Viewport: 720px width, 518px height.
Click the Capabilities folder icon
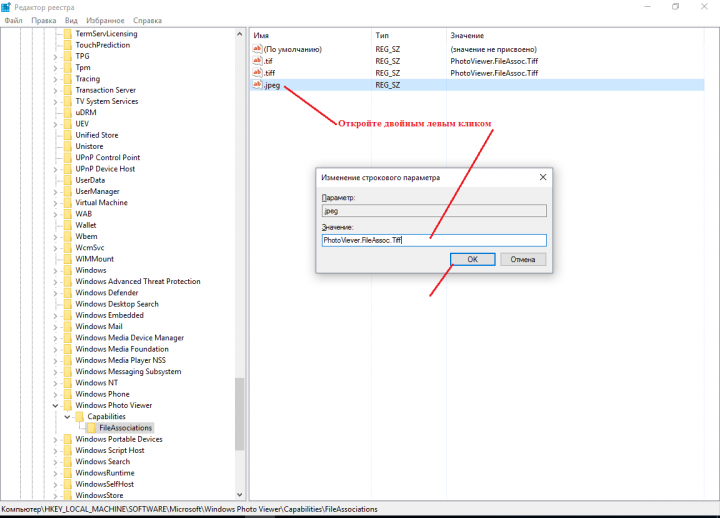pos(79,417)
